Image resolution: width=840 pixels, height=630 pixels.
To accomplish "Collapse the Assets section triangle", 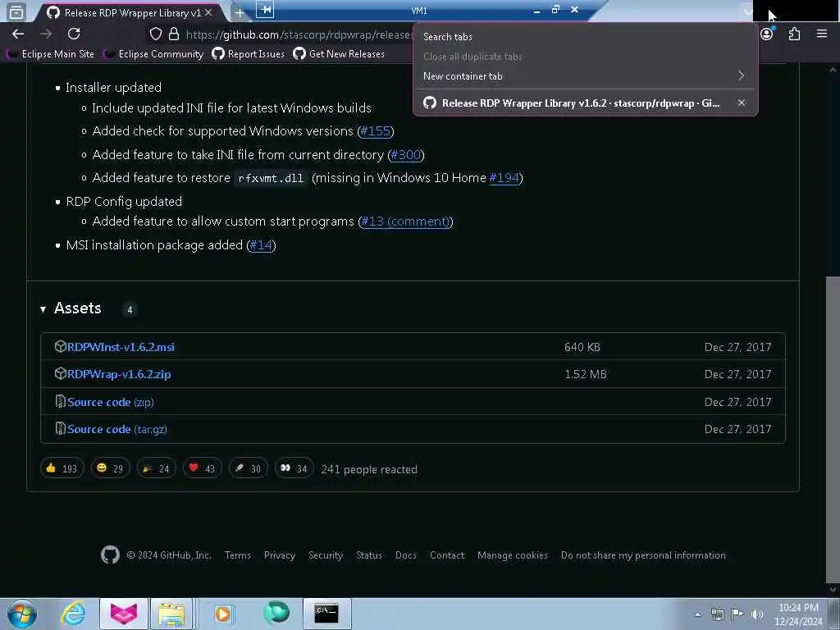I will point(43,309).
